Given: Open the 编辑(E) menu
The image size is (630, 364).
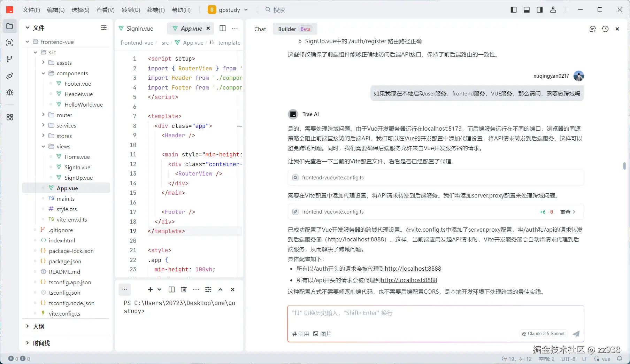Looking at the screenshot, I should [56, 10].
